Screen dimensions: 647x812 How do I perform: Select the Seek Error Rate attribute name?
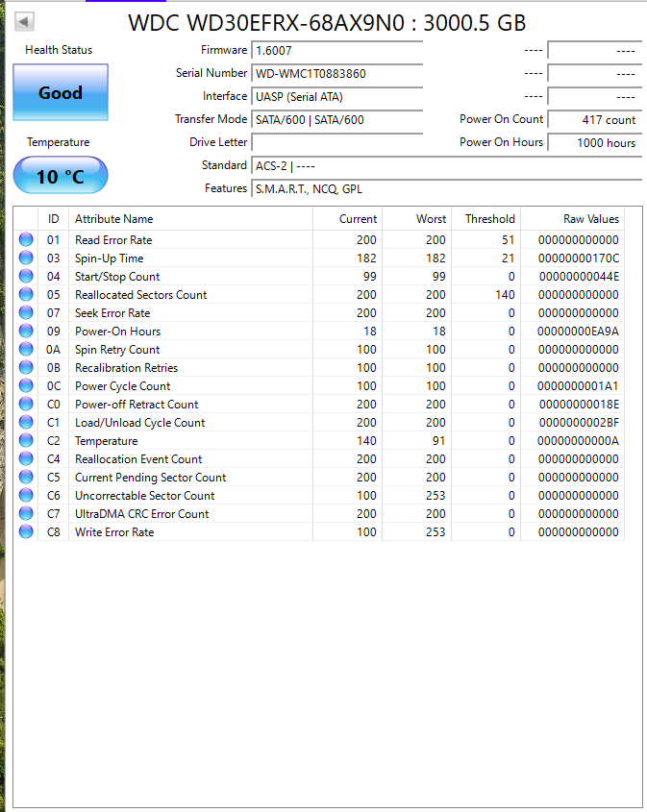pyautogui.click(x=112, y=312)
